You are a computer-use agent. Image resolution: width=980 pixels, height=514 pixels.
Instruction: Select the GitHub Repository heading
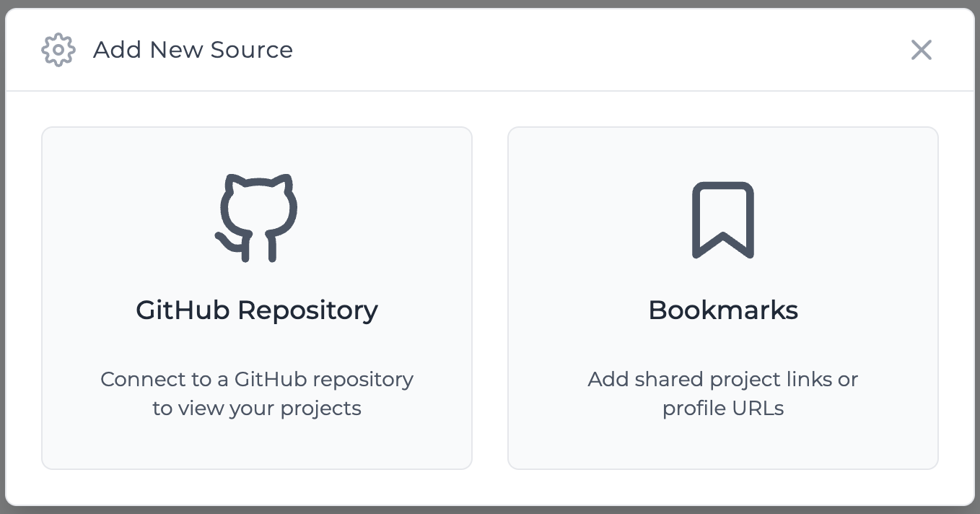click(257, 310)
